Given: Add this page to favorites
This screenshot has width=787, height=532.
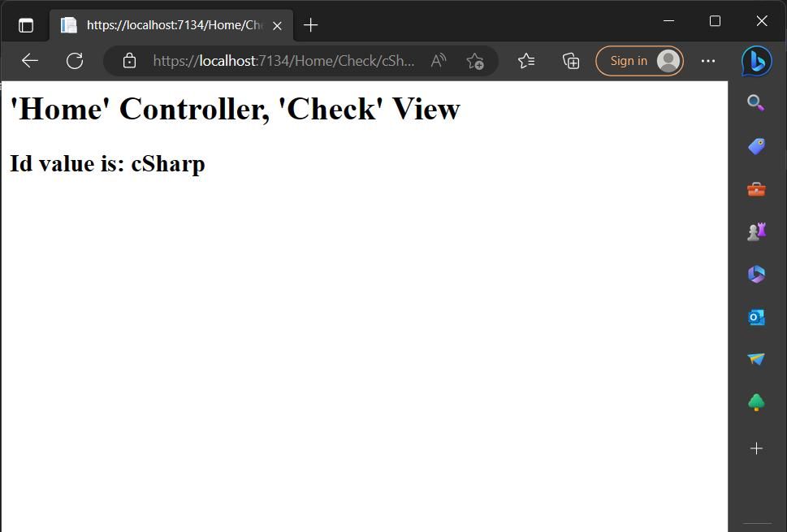Looking at the screenshot, I should pos(475,60).
